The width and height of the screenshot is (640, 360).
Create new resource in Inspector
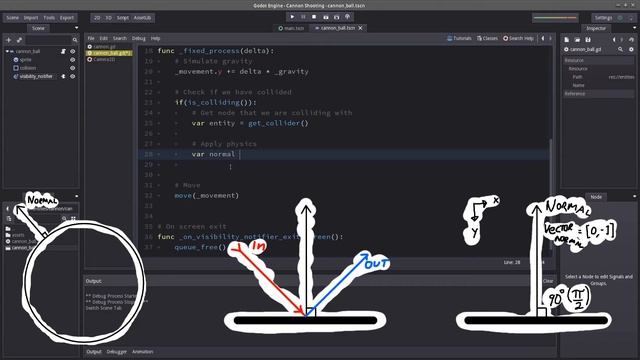pos(567,40)
